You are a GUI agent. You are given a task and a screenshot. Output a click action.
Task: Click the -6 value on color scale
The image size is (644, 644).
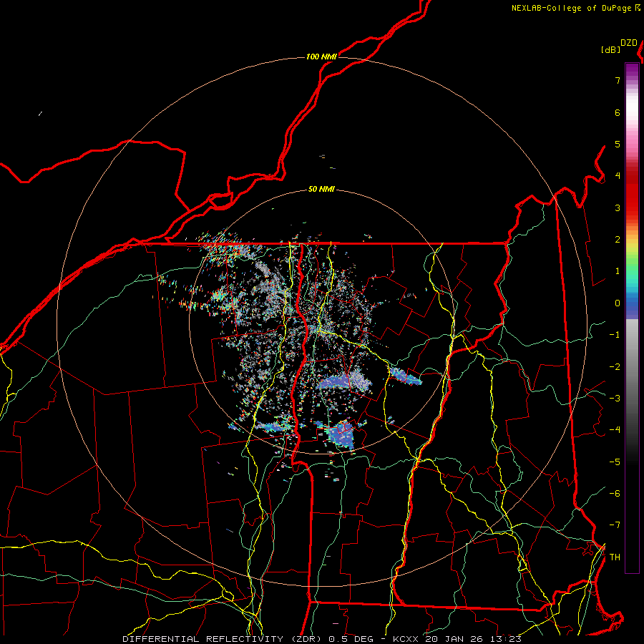coord(615,494)
